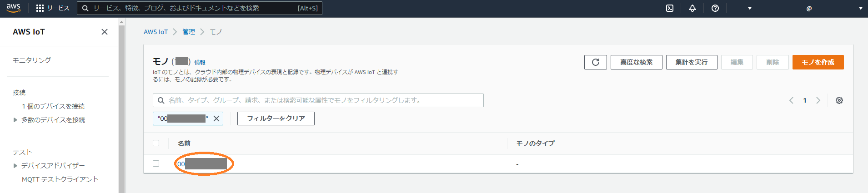Viewport: 868px width, 193px height.
Task: Close the AWS IoT side navigation
Action: click(x=105, y=32)
